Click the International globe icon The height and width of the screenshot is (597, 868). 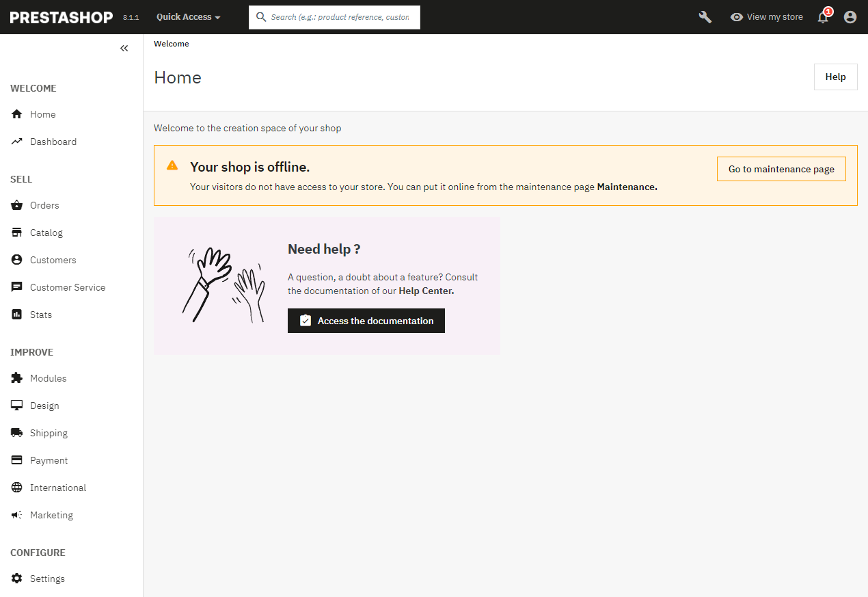[x=17, y=488]
